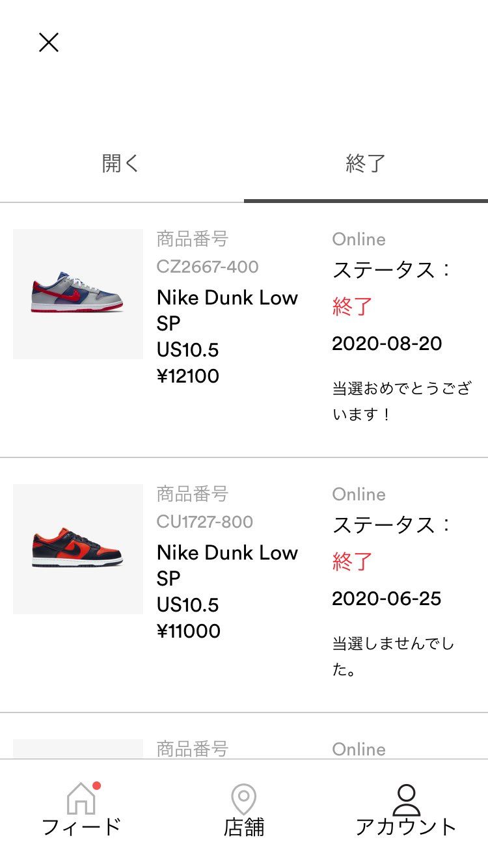
Task: Tap the red notification dot on フィード
Action: click(96, 786)
